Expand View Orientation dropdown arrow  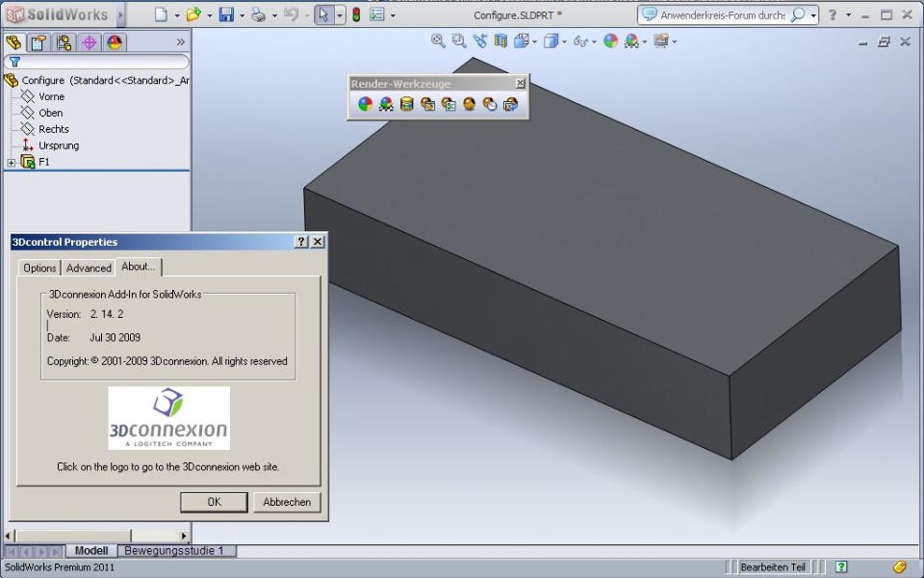point(534,41)
